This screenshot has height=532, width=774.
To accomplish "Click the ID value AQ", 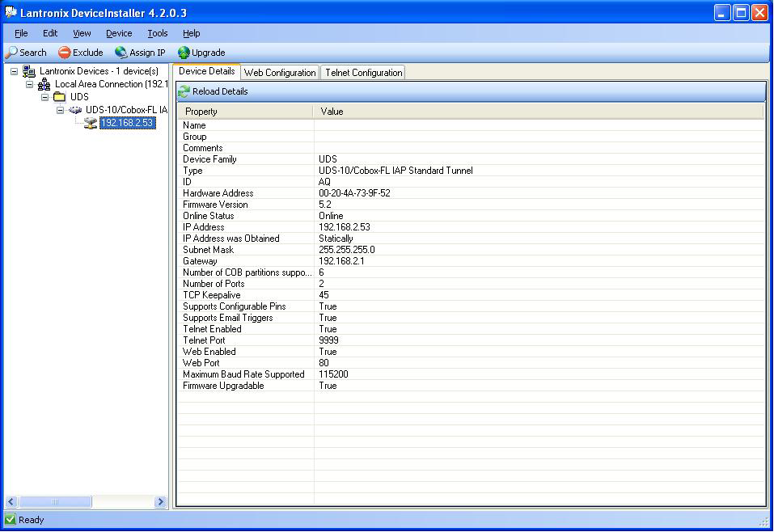I will (x=324, y=182).
